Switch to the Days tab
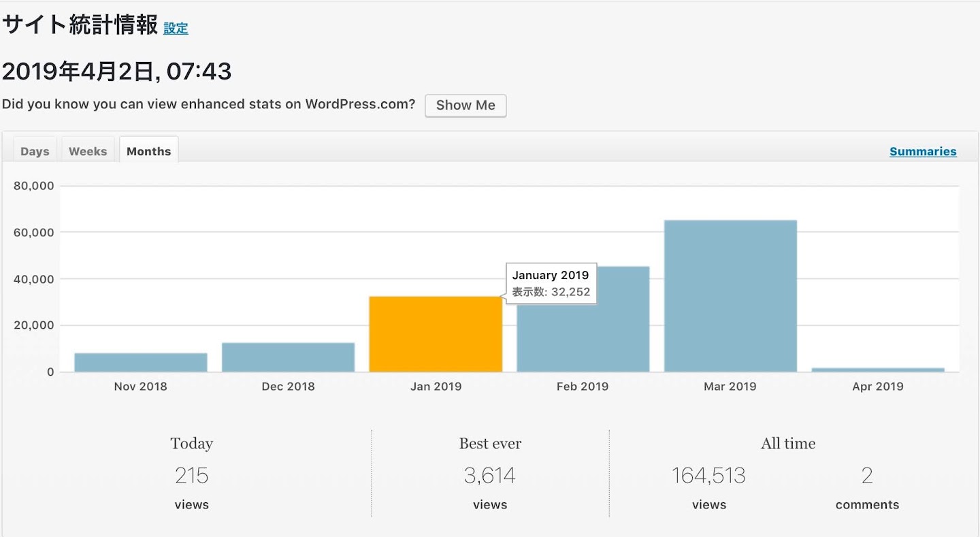The height and width of the screenshot is (537, 980). 35,151
